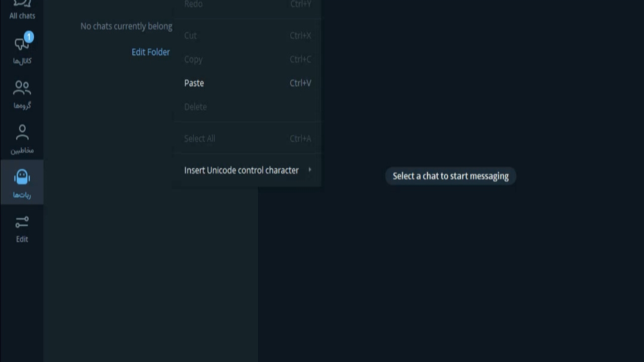Screen dimensions: 644x362
Task: Open the مخاطبین contacts folder icon
Action: point(22,133)
